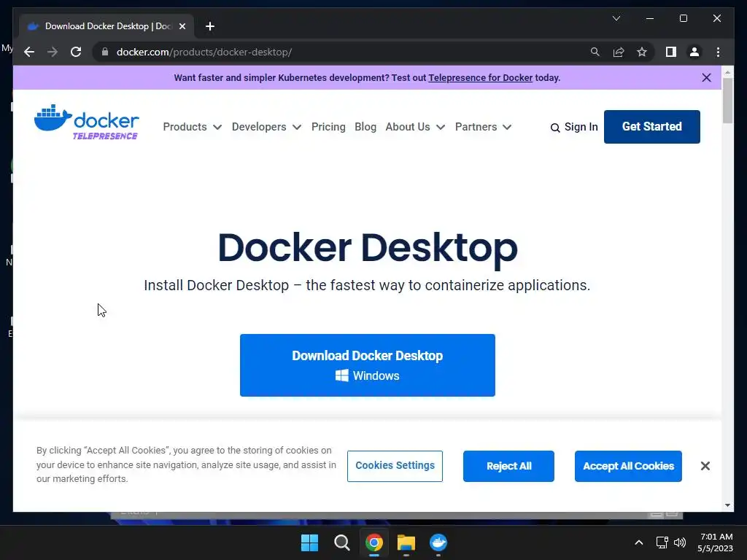This screenshot has height=560, width=747.
Task: Open the Chrome side panel
Action: pos(671,52)
